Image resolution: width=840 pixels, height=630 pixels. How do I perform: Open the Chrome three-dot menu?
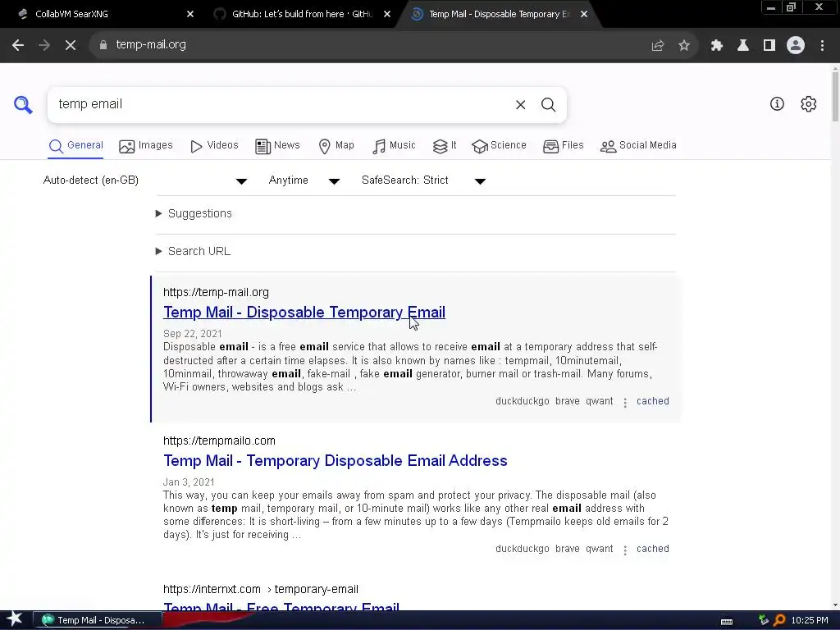[x=822, y=46]
